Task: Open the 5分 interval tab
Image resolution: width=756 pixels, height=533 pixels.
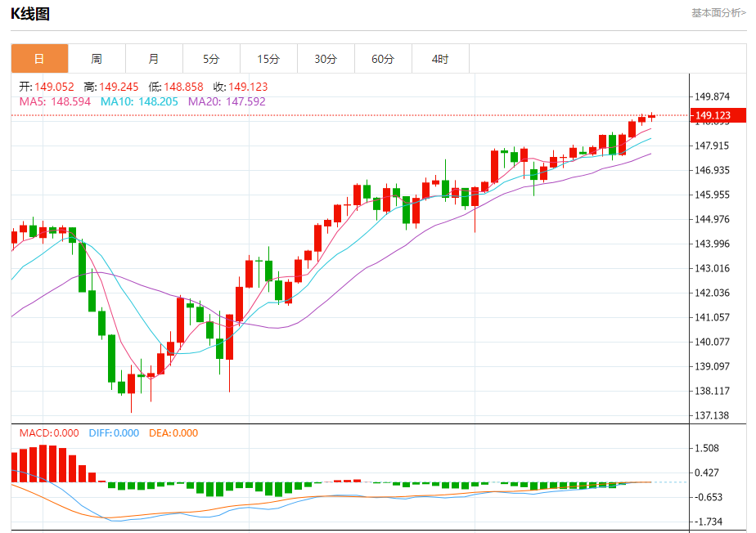Action: click(x=212, y=59)
